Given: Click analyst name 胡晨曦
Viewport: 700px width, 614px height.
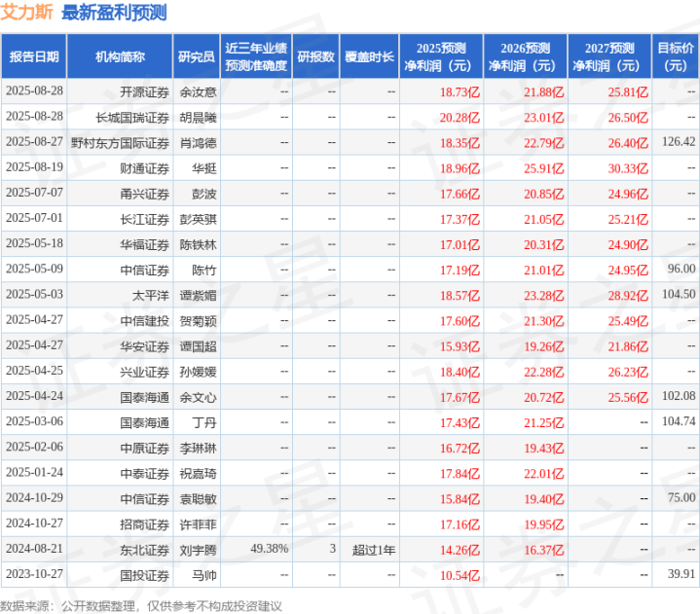Looking at the screenshot, I should point(199,118).
